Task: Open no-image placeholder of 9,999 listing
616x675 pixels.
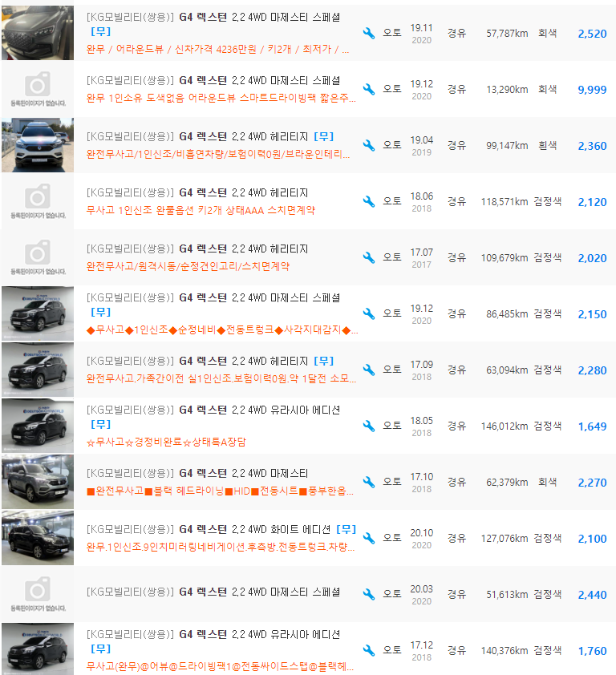Action: click(x=38, y=89)
